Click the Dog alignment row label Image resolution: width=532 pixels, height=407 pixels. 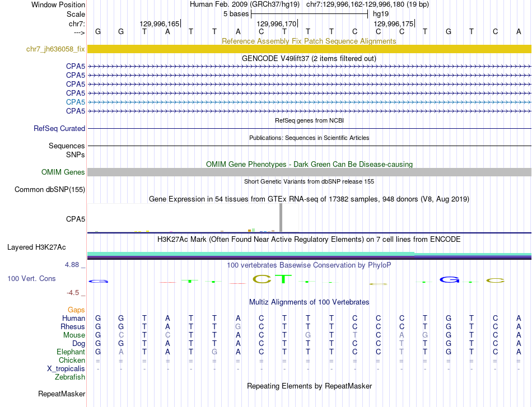pos(78,344)
